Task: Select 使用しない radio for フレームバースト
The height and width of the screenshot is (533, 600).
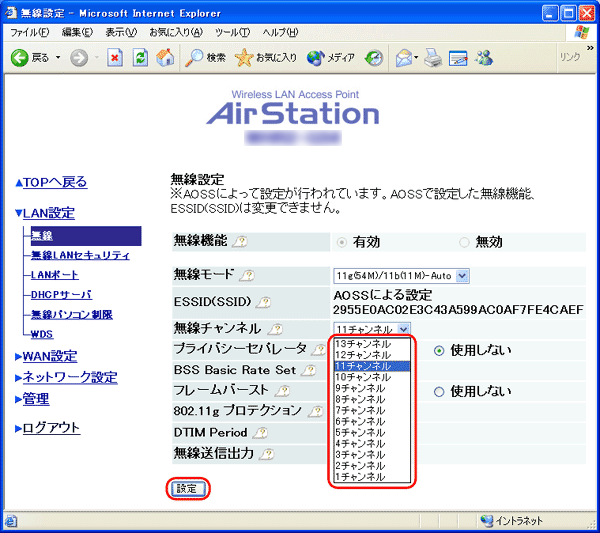Action: point(439,391)
